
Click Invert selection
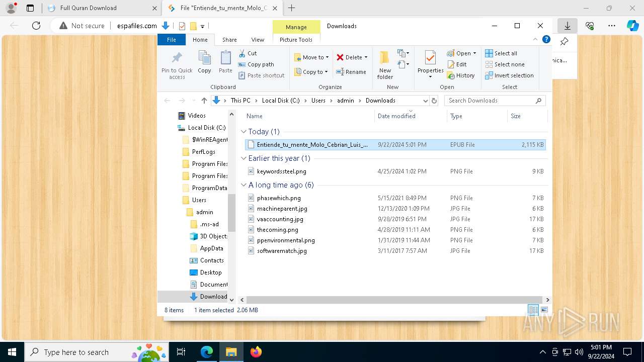pos(509,75)
